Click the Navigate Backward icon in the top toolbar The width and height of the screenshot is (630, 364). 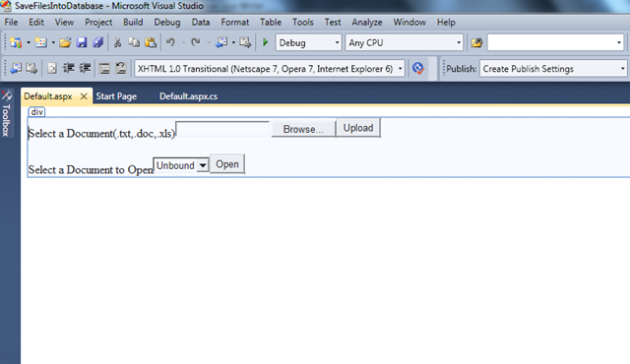click(221, 42)
